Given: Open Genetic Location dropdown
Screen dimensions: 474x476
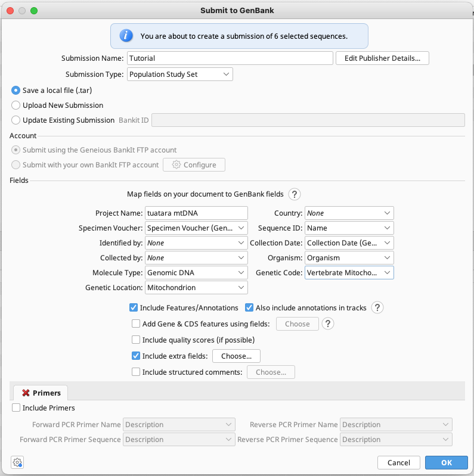Looking at the screenshot, I should coord(196,288).
